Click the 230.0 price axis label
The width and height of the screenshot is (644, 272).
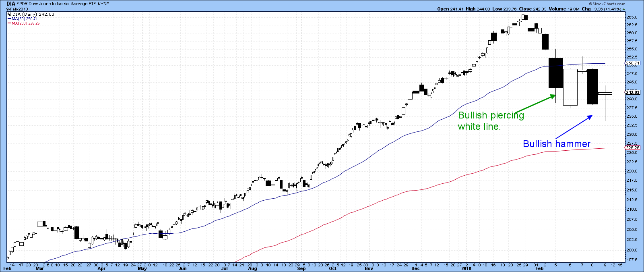(632, 135)
